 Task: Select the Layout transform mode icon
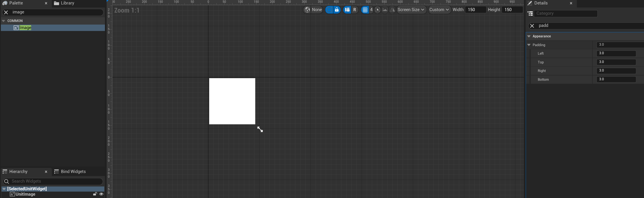[347, 10]
